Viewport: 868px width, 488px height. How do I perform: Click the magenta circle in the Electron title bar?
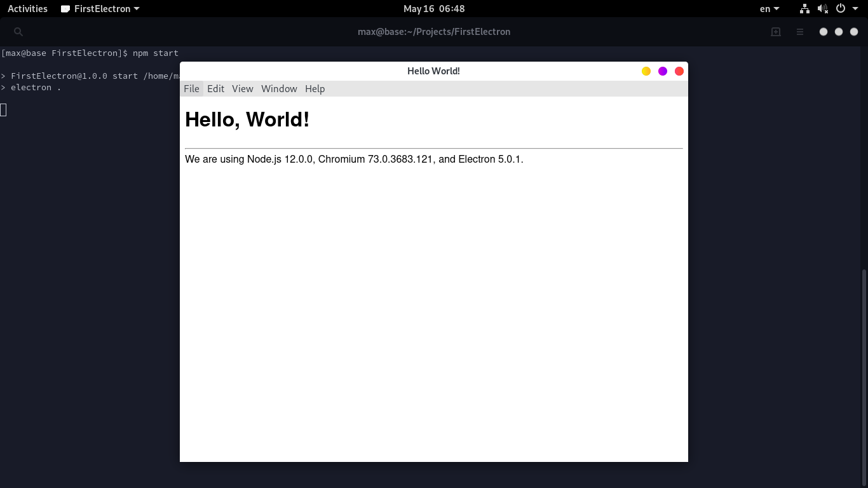pyautogui.click(x=663, y=71)
